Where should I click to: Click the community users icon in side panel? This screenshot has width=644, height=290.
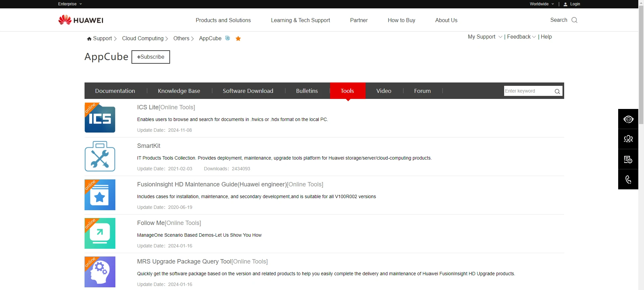[628, 139]
